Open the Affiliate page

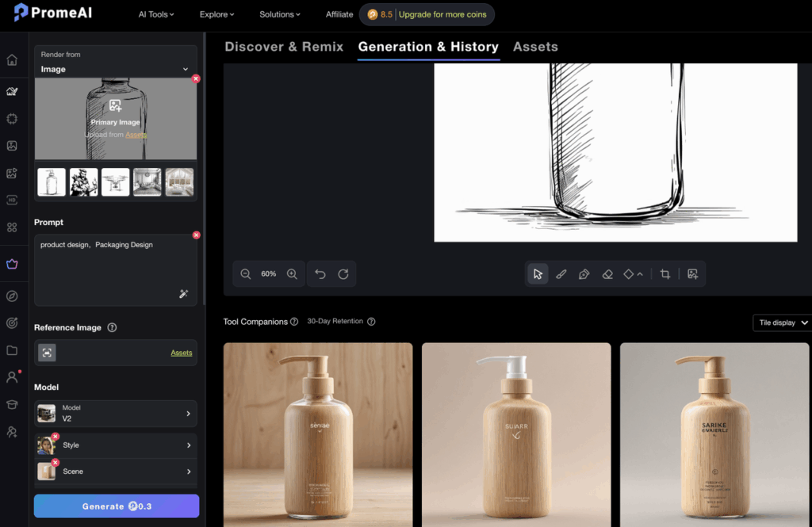point(339,14)
